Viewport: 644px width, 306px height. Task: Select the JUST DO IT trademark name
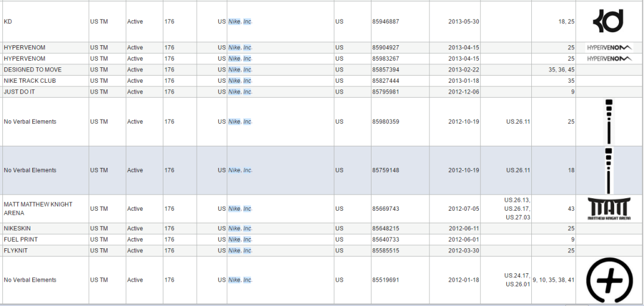click(x=19, y=92)
